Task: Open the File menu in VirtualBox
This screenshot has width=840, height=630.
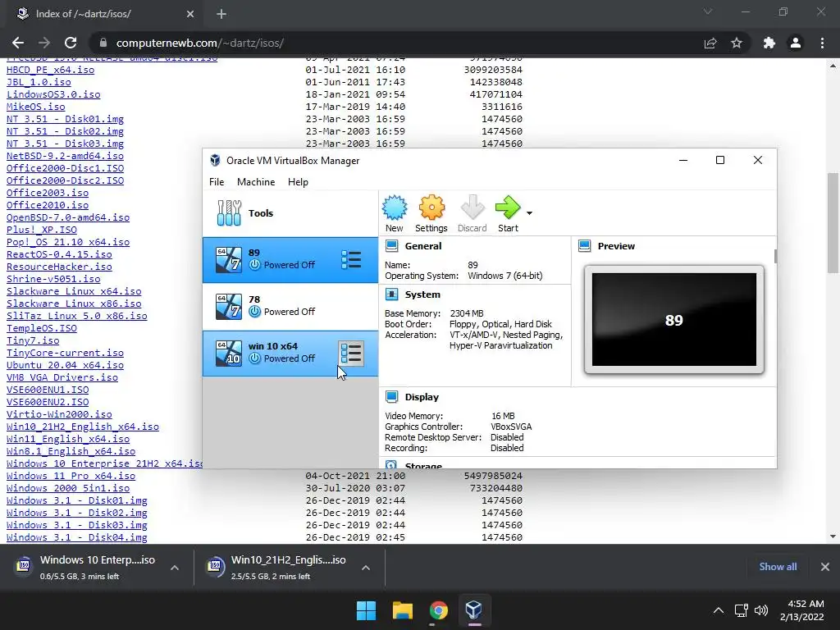Action: tap(217, 182)
